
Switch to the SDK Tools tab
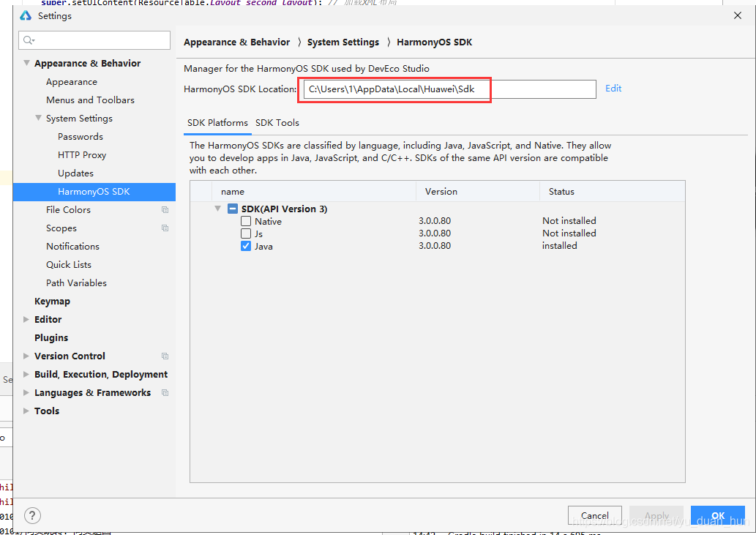(x=277, y=123)
